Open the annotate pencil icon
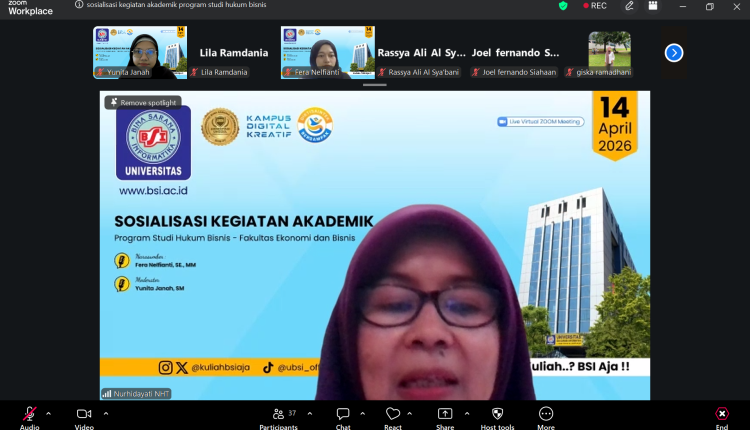 [629, 6]
